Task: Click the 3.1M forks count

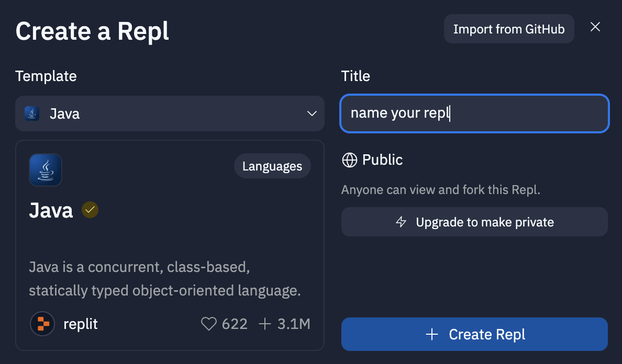Action: pos(294,324)
